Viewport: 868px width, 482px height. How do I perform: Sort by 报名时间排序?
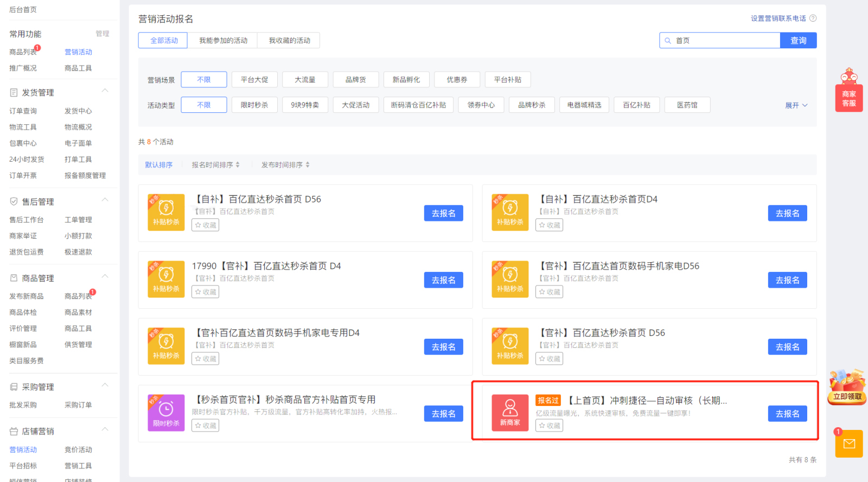(x=215, y=165)
